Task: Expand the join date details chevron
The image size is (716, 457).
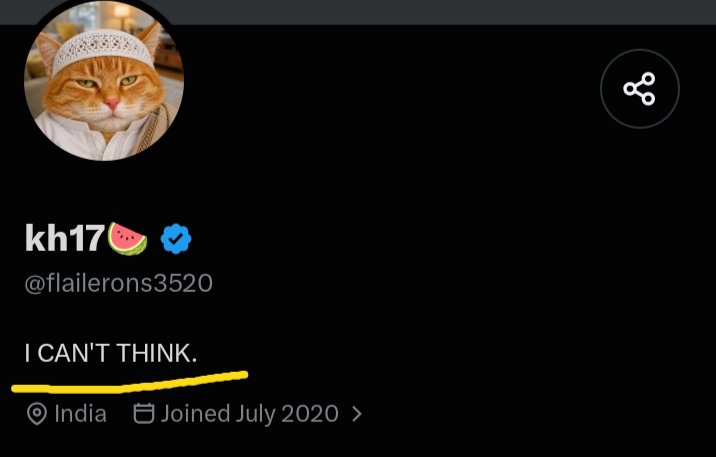Action: click(357, 414)
